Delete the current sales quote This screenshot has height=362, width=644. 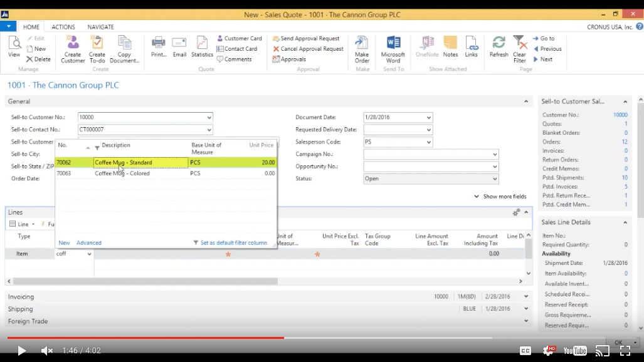click(x=38, y=59)
